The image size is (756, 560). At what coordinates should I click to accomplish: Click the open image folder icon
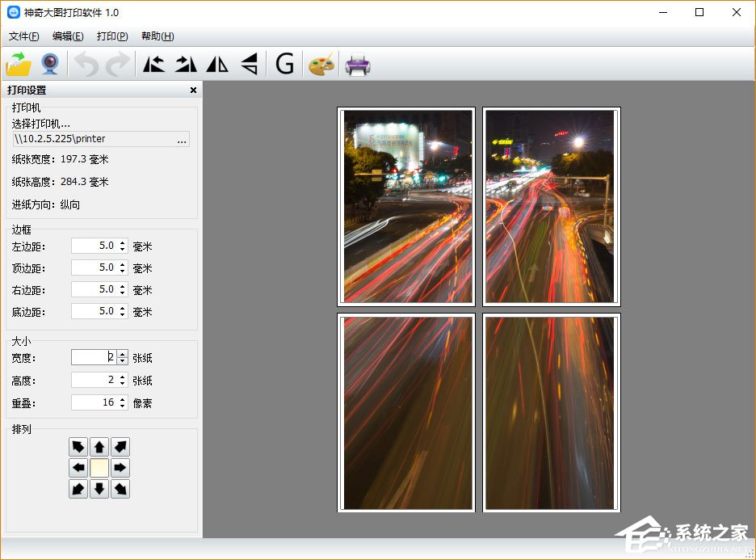point(19,63)
